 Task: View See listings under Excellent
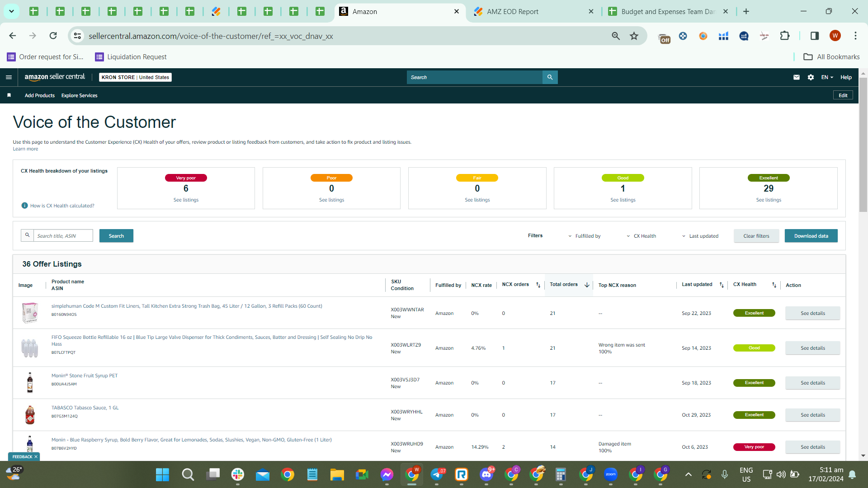(x=769, y=200)
